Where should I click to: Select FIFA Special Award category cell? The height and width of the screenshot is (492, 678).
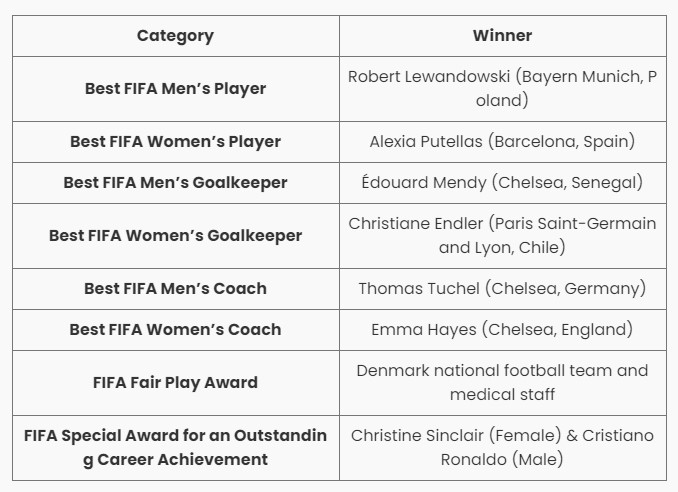pyautogui.click(x=176, y=447)
